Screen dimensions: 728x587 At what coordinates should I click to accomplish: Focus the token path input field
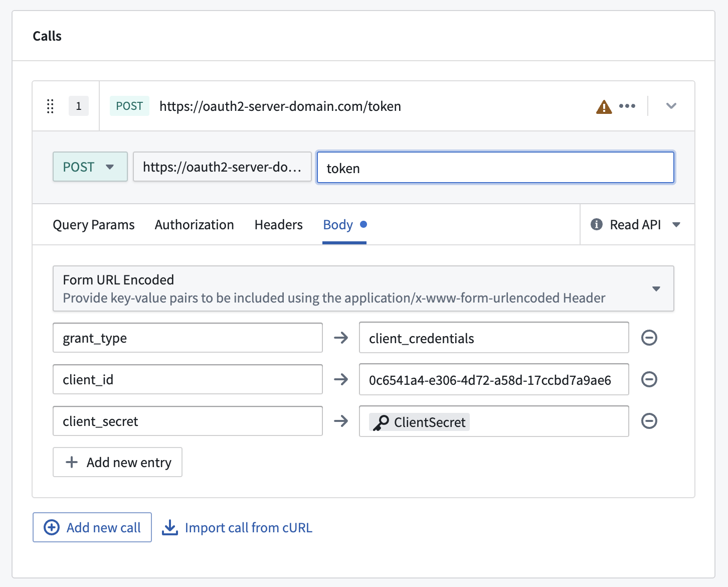point(495,168)
